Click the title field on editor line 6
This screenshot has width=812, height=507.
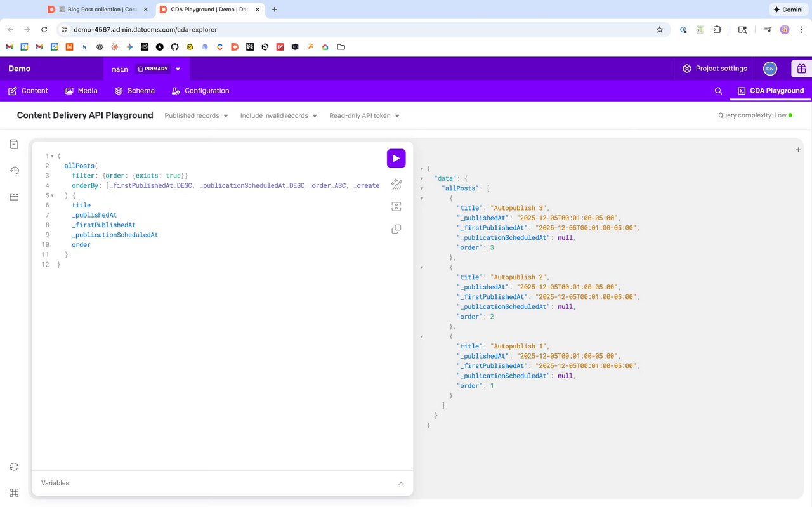[81, 206]
